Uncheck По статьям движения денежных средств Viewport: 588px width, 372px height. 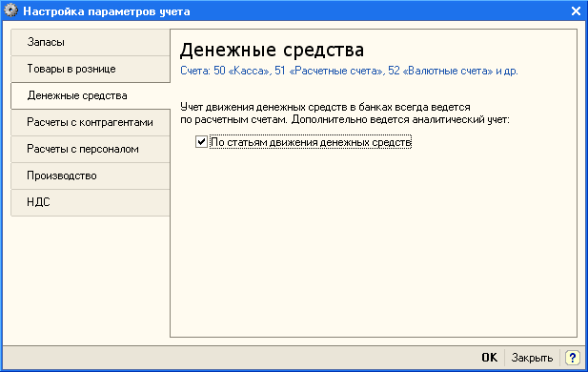201,142
